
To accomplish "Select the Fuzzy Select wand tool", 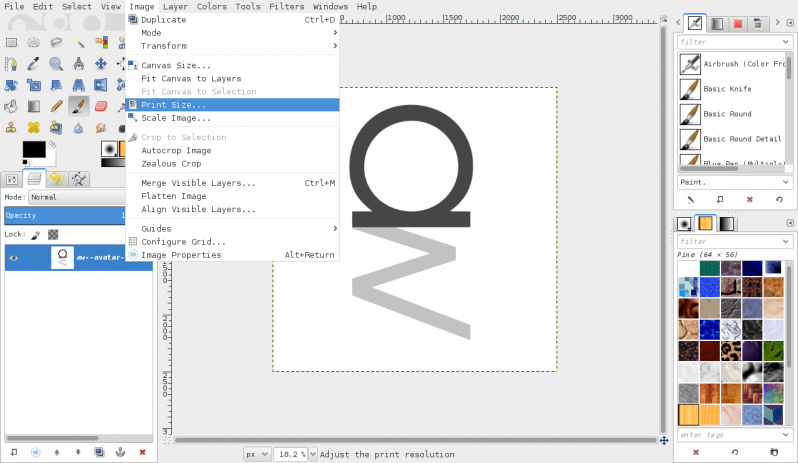I will [x=78, y=42].
